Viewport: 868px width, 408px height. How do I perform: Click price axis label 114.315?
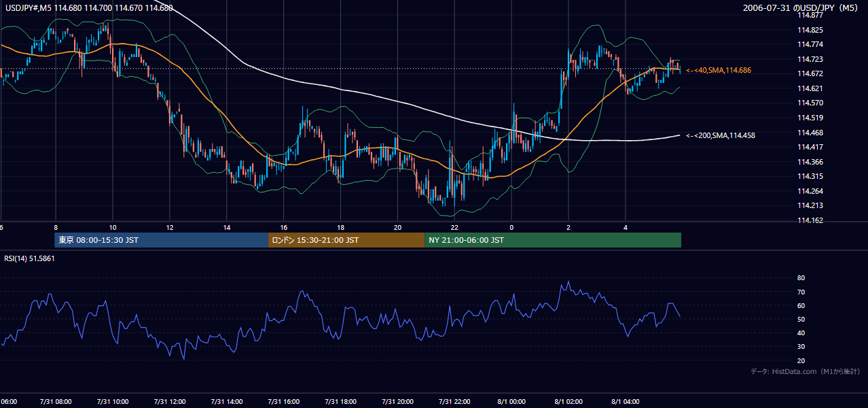[810, 176]
